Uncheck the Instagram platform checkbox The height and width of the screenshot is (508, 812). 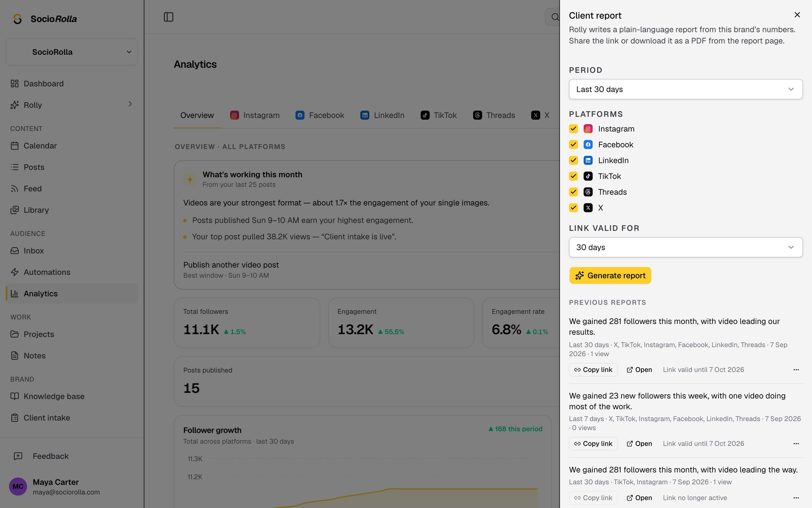(573, 129)
